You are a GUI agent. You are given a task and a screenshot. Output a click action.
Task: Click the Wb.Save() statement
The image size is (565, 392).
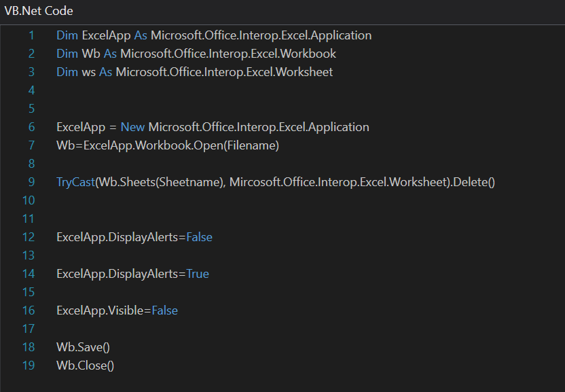[x=83, y=347]
